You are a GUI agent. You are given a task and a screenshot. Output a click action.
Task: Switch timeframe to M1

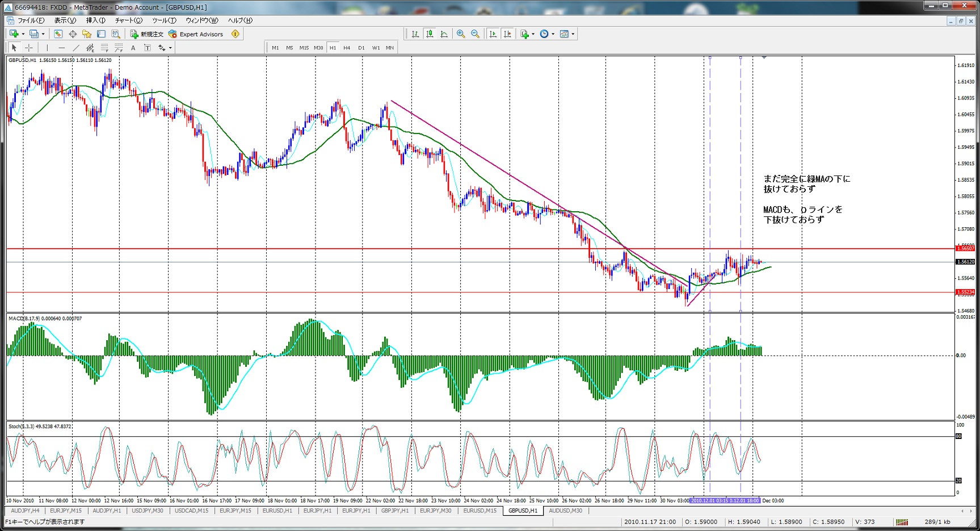coord(275,48)
